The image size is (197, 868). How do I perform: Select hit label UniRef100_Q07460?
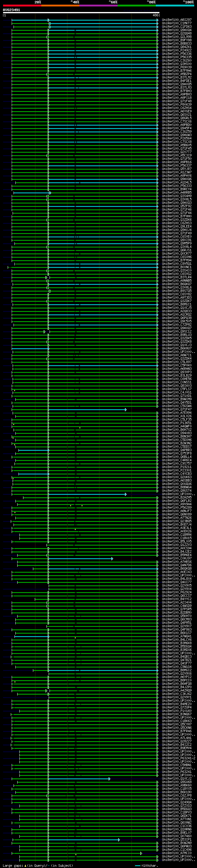coord(176,836)
